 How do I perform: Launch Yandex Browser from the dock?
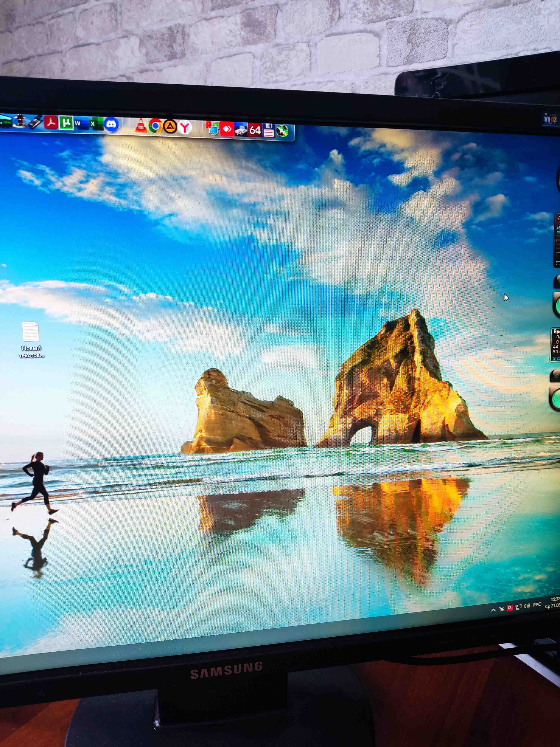(x=185, y=127)
